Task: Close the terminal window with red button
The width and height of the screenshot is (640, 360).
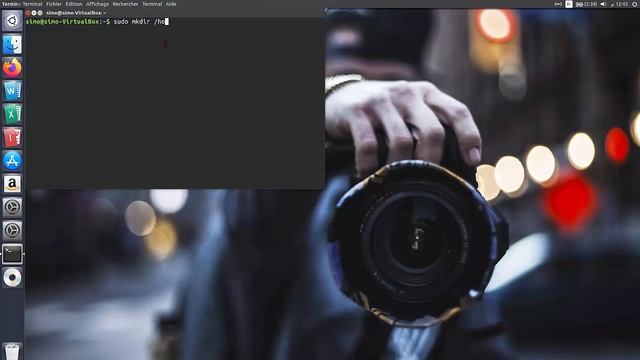Action: [28, 13]
